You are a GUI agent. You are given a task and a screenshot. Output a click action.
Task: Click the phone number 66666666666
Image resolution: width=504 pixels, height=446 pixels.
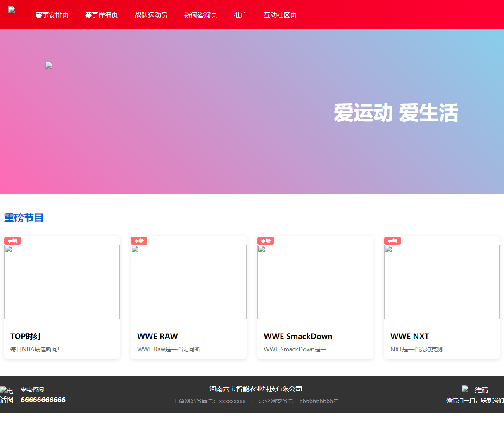[43, 399]
